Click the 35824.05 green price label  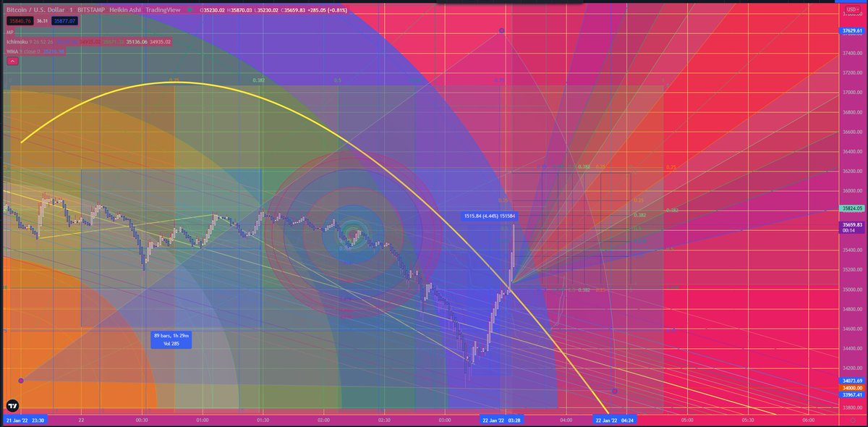tap(851, 208)
